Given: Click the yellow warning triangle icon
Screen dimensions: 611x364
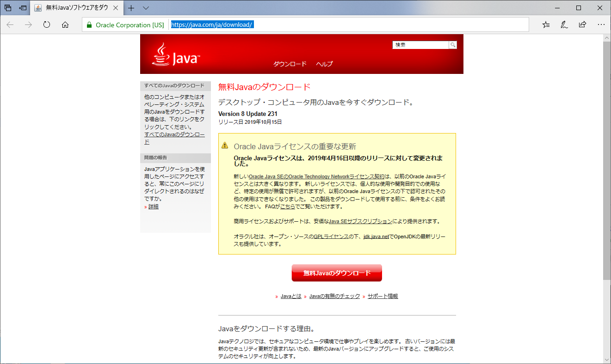Looking at the screenshot, I should pyautogui.click(x=225, y=145).
